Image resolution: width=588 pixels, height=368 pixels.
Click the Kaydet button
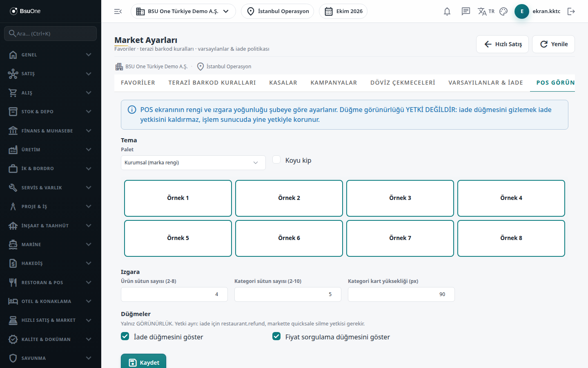click(143, 361)
